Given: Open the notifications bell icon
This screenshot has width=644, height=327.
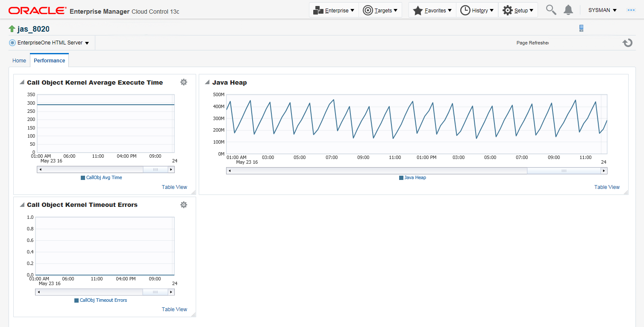Looking at the screenshot, I should (x=568, y=10).
